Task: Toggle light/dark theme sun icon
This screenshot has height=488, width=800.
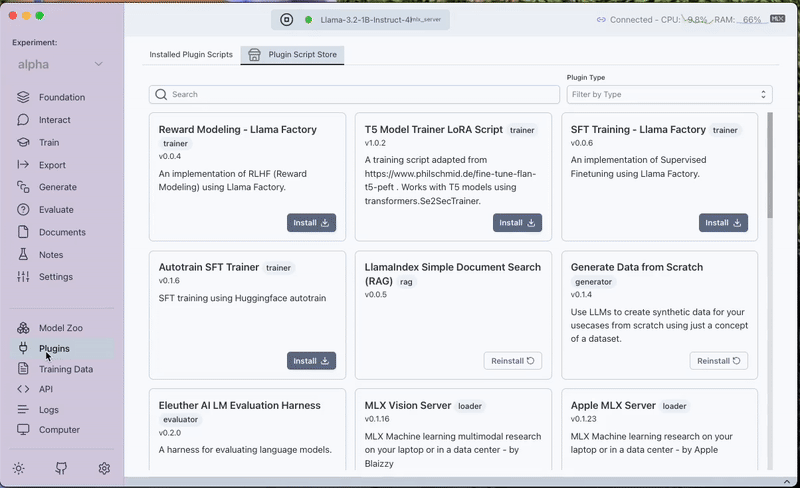Action: tap(18, 468)
